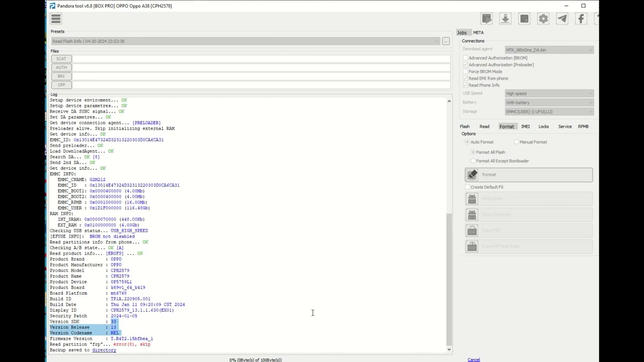
Task: Click the download arrow toolbar icon
Action: (x=505, y=19)
